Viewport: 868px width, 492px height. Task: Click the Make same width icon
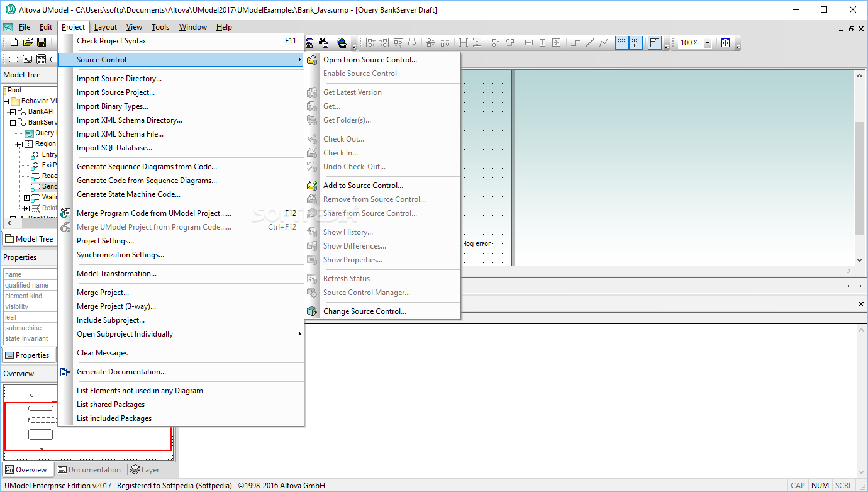(x=529, y=43)
